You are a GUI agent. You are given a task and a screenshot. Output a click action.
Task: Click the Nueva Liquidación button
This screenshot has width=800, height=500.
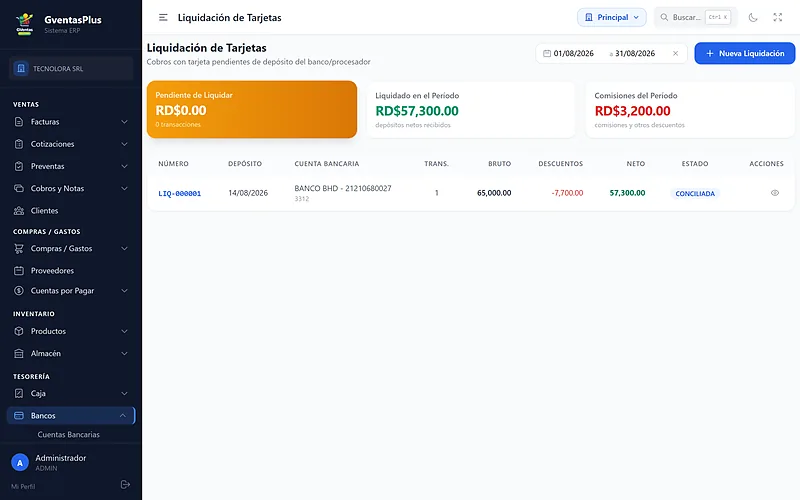(744, 53)
